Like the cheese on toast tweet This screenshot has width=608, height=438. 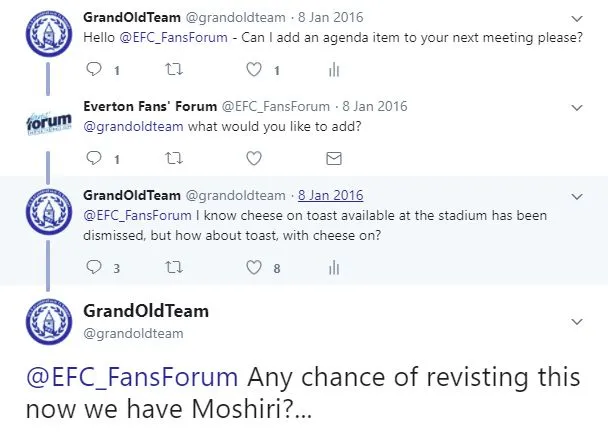click(x=254, y=267)
